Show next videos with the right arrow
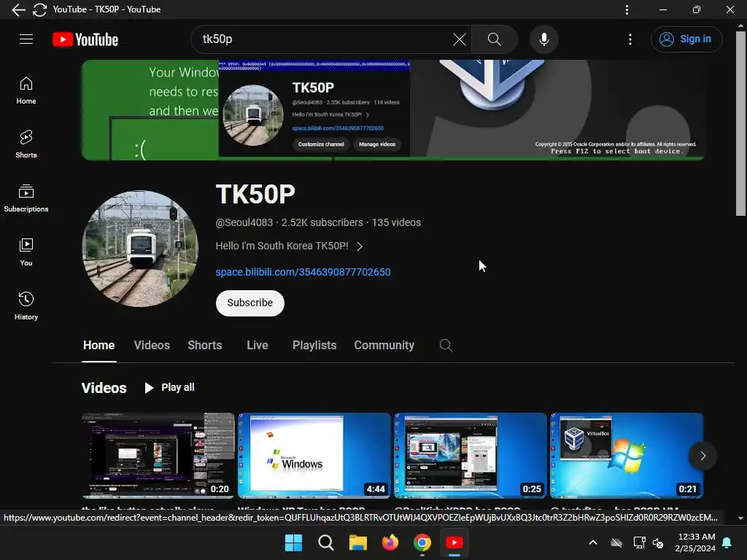This screenshot has width=747, height=560. 703,456
